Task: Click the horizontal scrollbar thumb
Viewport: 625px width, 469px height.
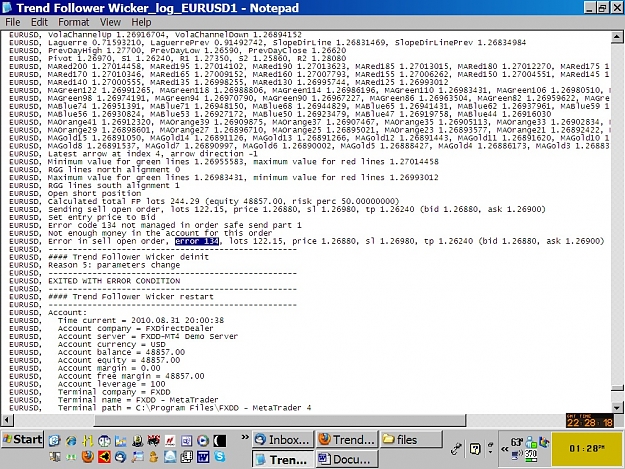Action: (279, 420)
